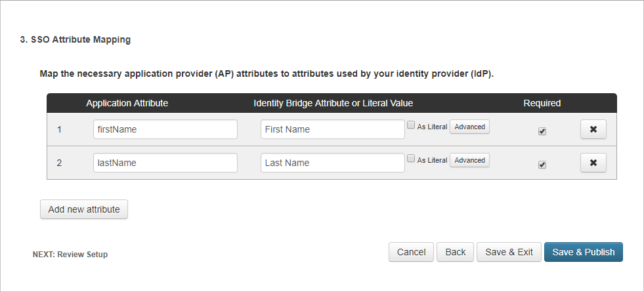This screenshot has height=292, width=644.
Task: Click the lastName application attribute field
Action: (x=165, y=163)
